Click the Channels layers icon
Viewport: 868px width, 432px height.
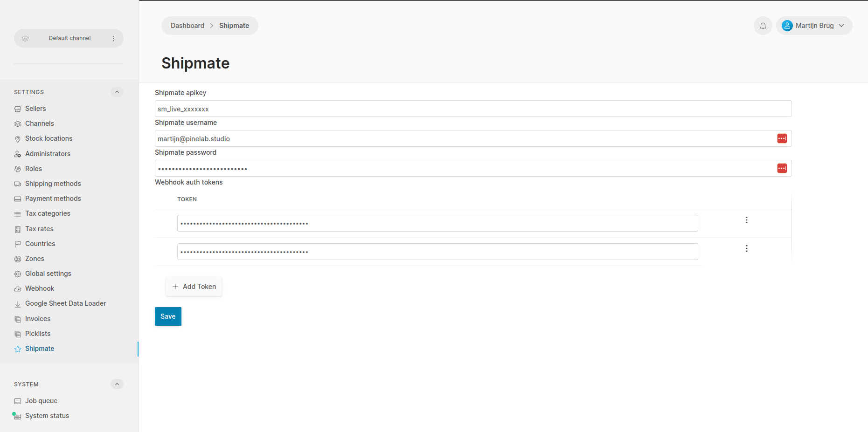pyautogui.click(x=18, y=124)
